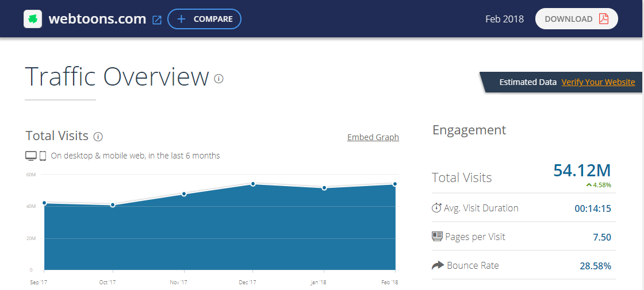Select the Oct '17 data point on graph
Image resolution: width=644 pixels, height=290 pixels.
[x=113, y=205]
